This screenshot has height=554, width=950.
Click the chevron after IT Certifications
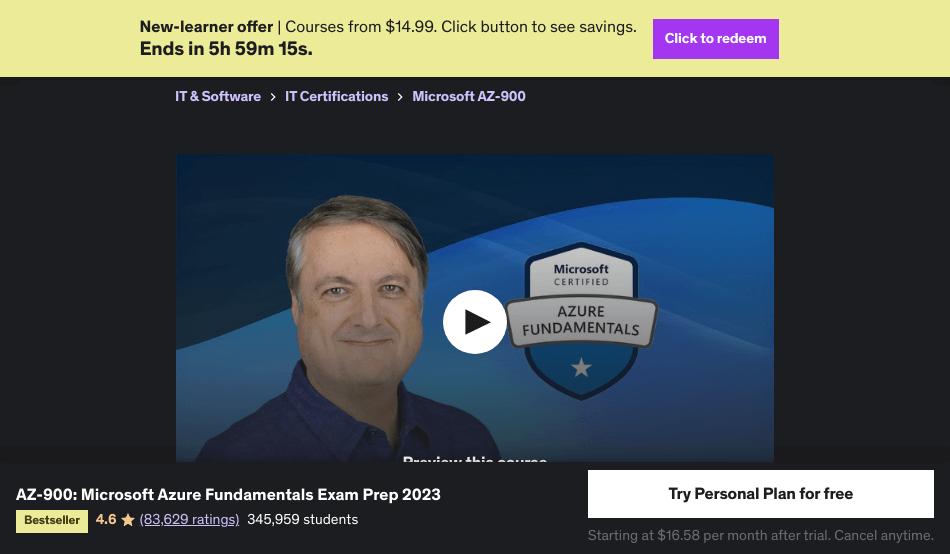pyautogui.click(x=400, y=97)
